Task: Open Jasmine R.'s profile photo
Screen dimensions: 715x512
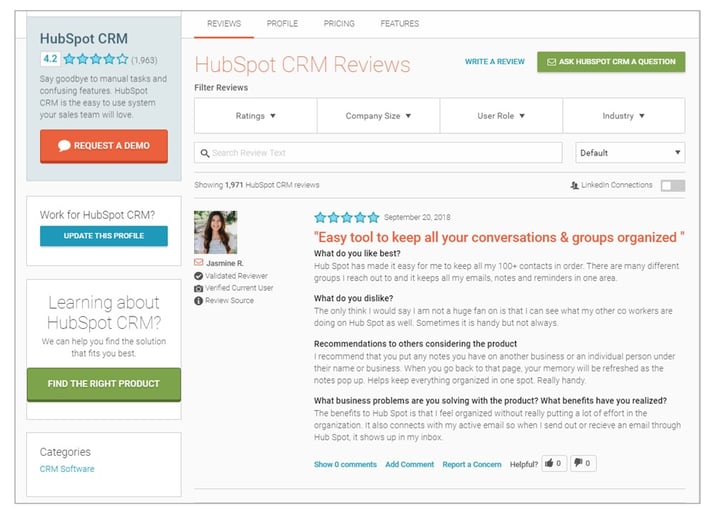Action: (x=215, y=232)
